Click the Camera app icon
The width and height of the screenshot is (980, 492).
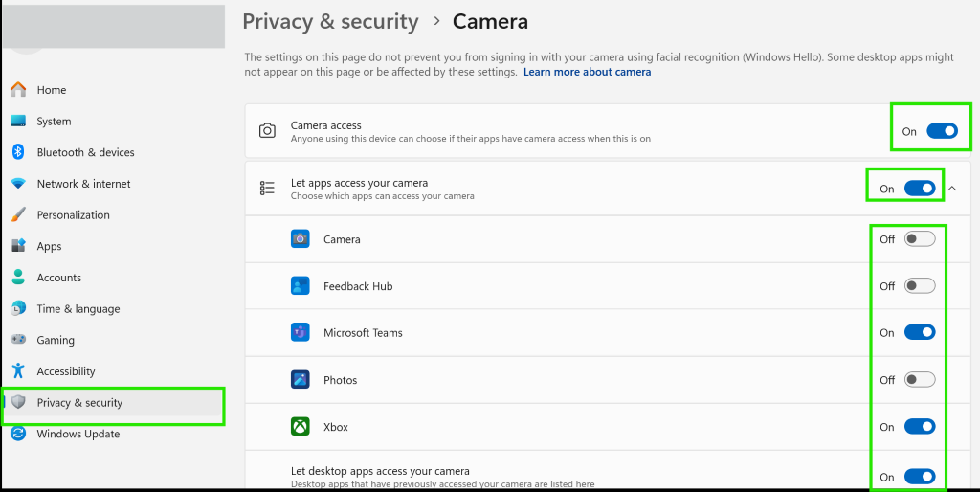[300, 239]
